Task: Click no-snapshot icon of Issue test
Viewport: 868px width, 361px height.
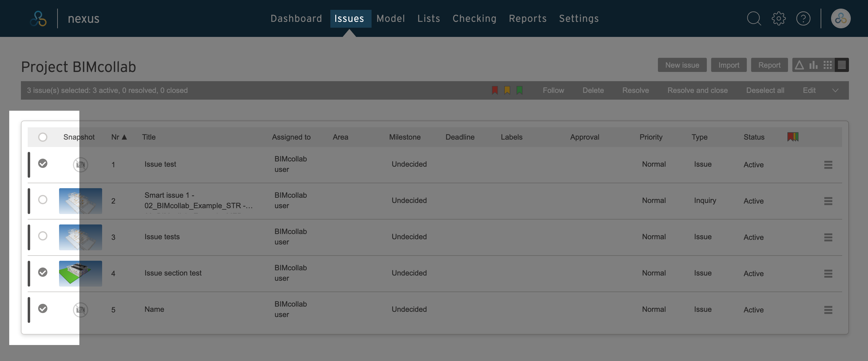Action: [x=81, y=165]
